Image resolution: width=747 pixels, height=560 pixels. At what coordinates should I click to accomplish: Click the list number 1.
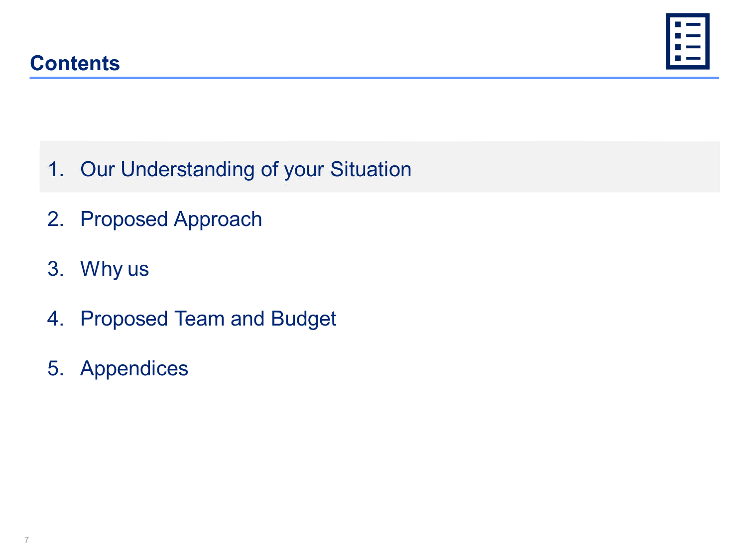click(x=56, y=169)
